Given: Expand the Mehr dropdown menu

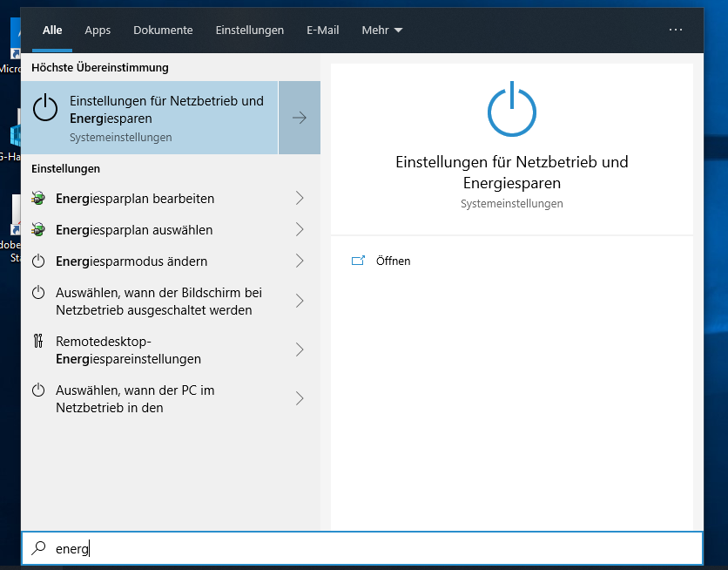Looking at the screenshot, I should pos(381,31).
